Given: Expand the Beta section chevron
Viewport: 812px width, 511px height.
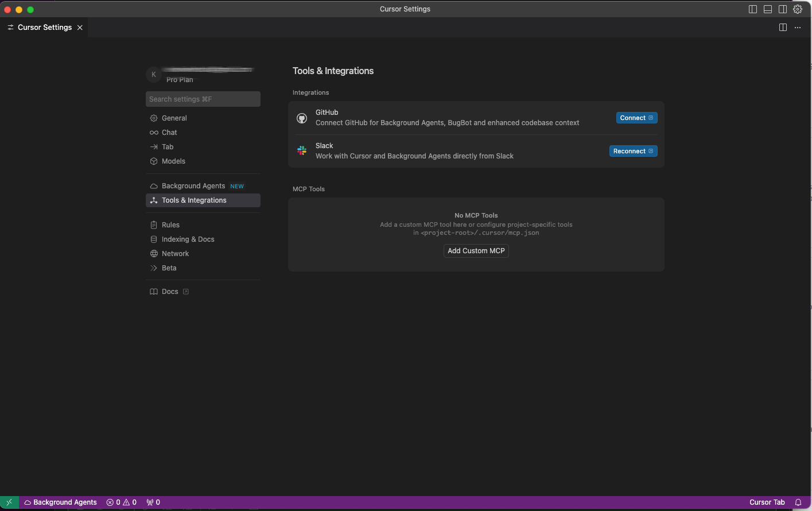Looking at the screenshot, I should (x=153, y=268).
